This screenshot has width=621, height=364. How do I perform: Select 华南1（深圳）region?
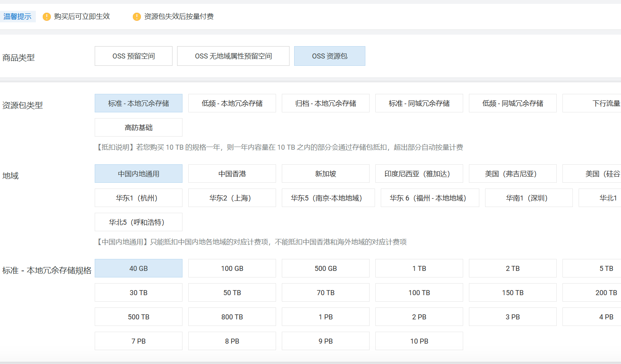click(529, 198)
